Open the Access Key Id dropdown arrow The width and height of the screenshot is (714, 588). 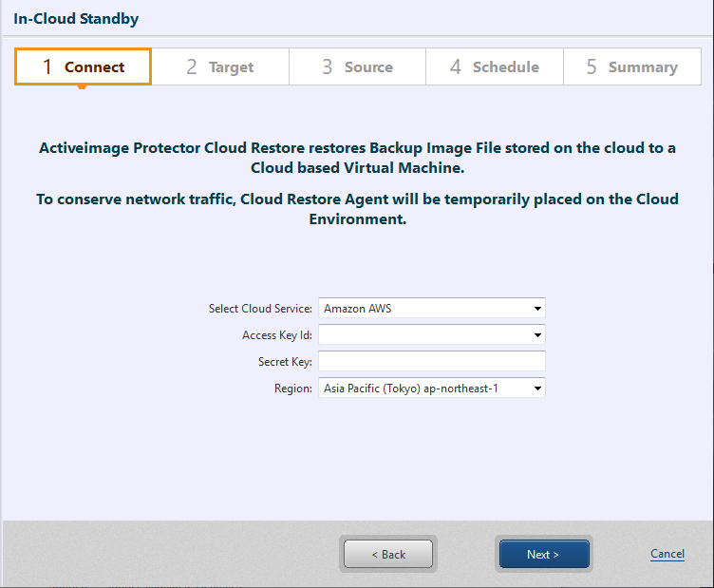[537, 335]
